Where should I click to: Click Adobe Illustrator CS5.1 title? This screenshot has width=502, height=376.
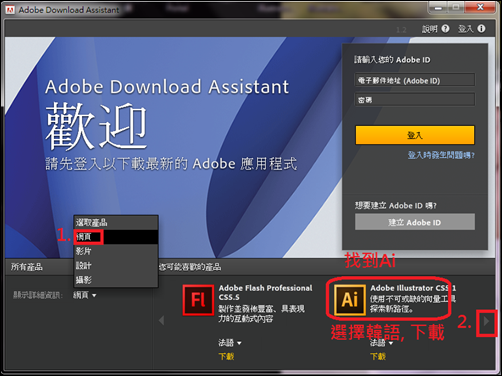[x=413, y=288]
